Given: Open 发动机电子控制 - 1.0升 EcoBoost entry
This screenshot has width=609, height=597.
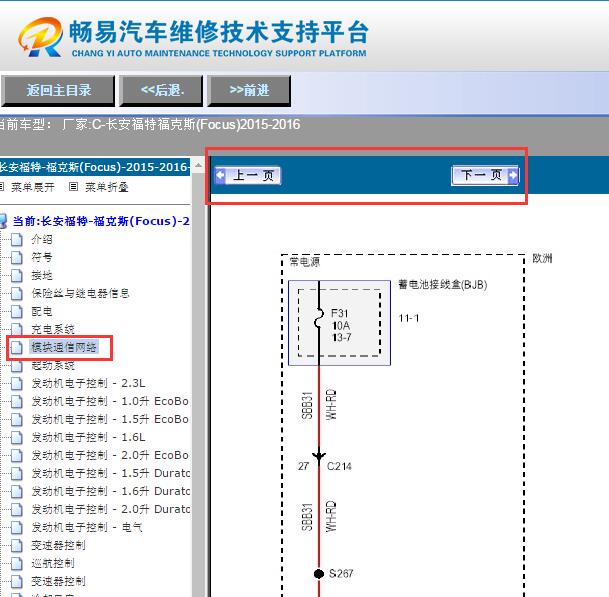Looking at the screenshot, I should [110, 401].
